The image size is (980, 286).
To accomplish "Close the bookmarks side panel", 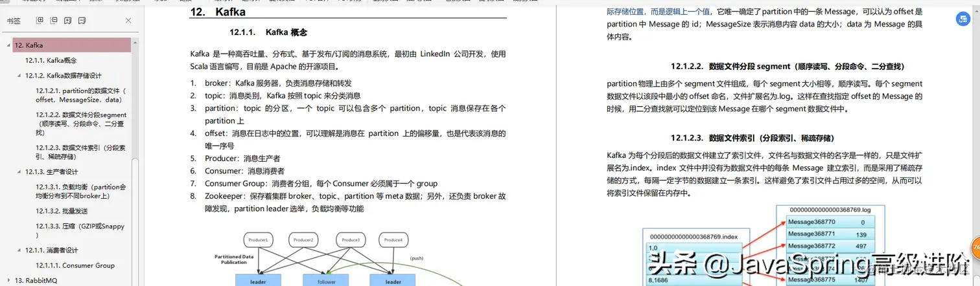I will point(127,21).
